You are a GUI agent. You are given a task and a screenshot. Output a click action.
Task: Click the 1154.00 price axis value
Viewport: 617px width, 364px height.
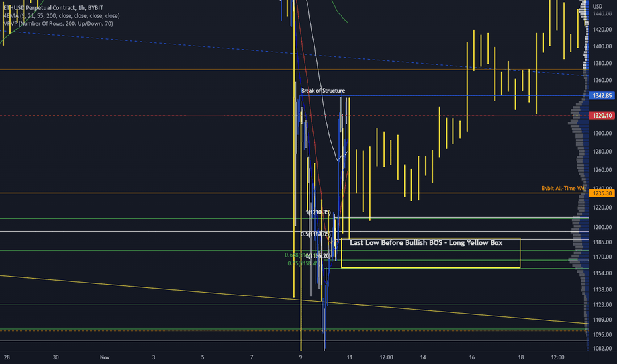click(602, 273)
